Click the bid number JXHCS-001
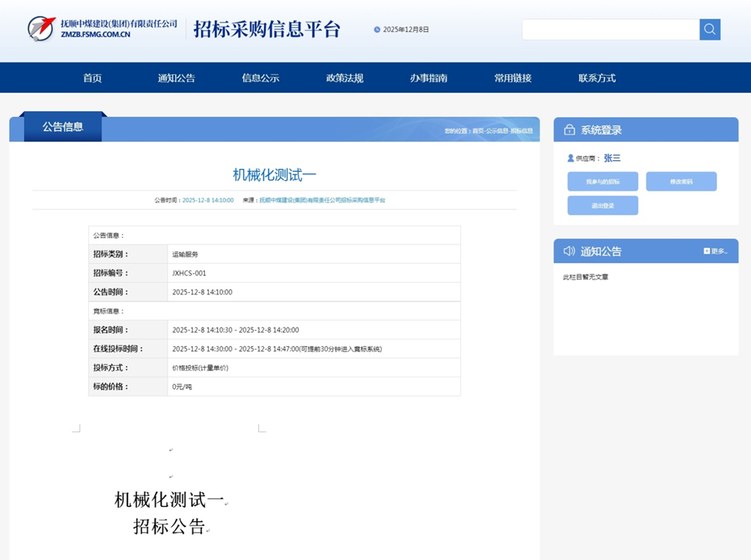This screenshot has height=560, width=751. [x=189, y=274]
